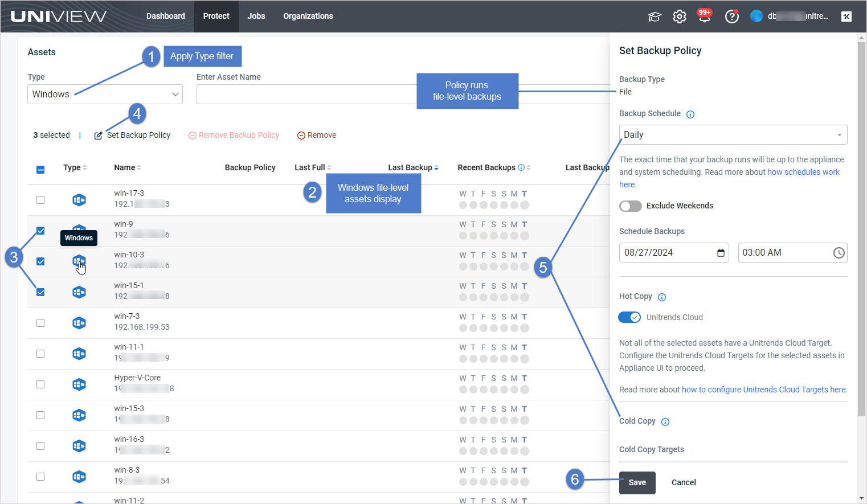Screen dimensions: 867x504
Task: Click the 08/27/2024 date field
Action: coord(674,253)
